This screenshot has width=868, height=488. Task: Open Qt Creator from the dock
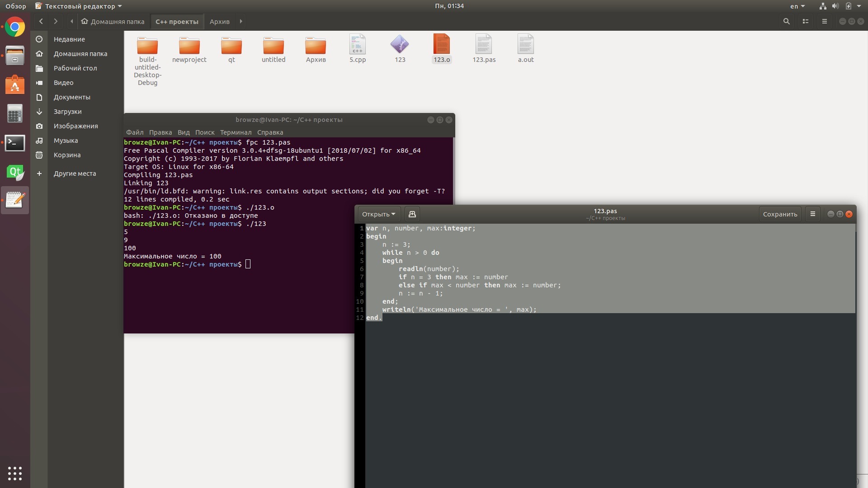(15, 172)
